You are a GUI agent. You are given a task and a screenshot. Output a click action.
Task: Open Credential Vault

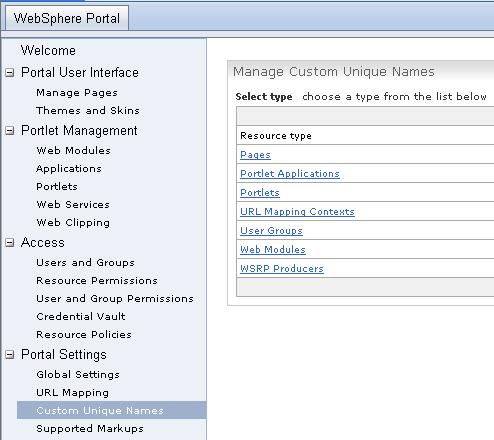81,316
